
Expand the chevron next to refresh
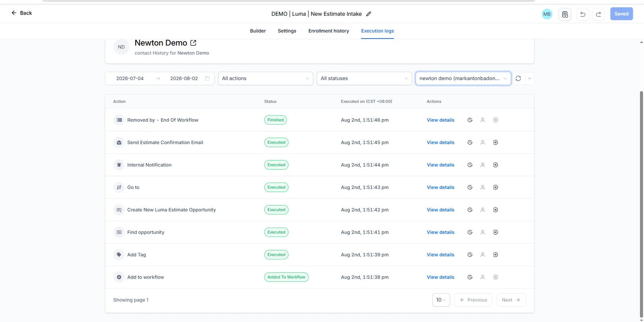click(530, 78)
